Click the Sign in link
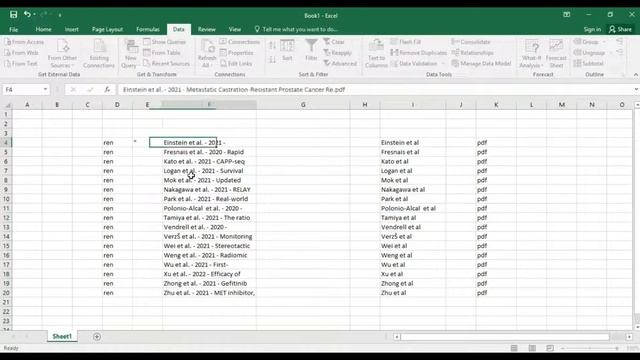 coord(592,29)
